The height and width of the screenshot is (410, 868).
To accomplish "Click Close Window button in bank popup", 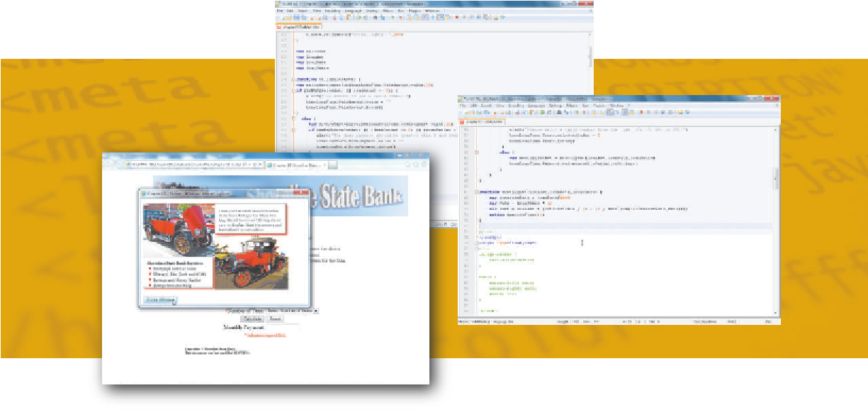I will coord(161,300).
